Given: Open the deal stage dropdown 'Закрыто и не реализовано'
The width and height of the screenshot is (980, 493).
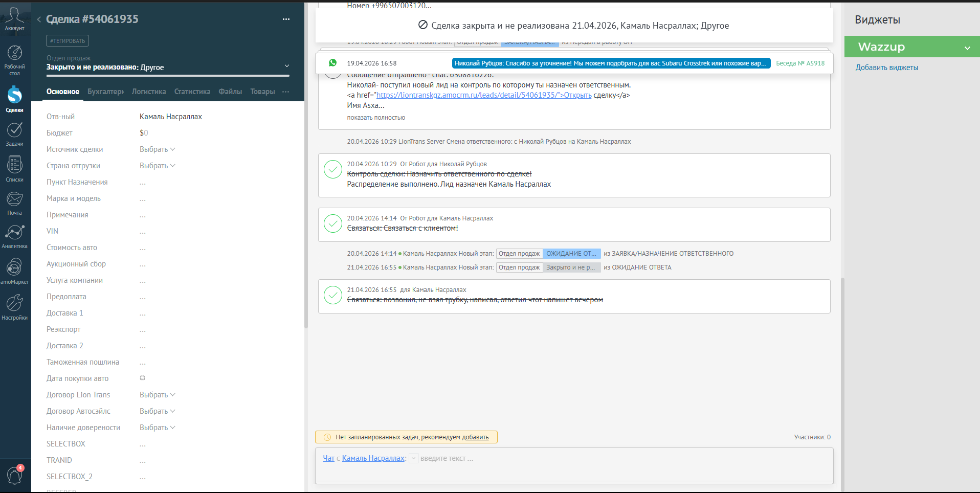Looking at the screenshot, I should pyautogui.click(x=168, y=67).
